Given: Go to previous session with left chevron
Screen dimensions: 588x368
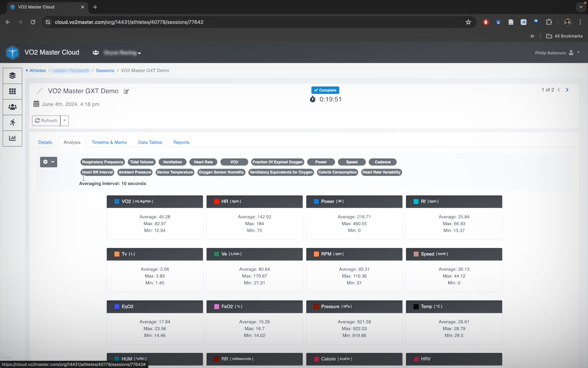Looking at the screenshot, I should click(x=559, y=90).
